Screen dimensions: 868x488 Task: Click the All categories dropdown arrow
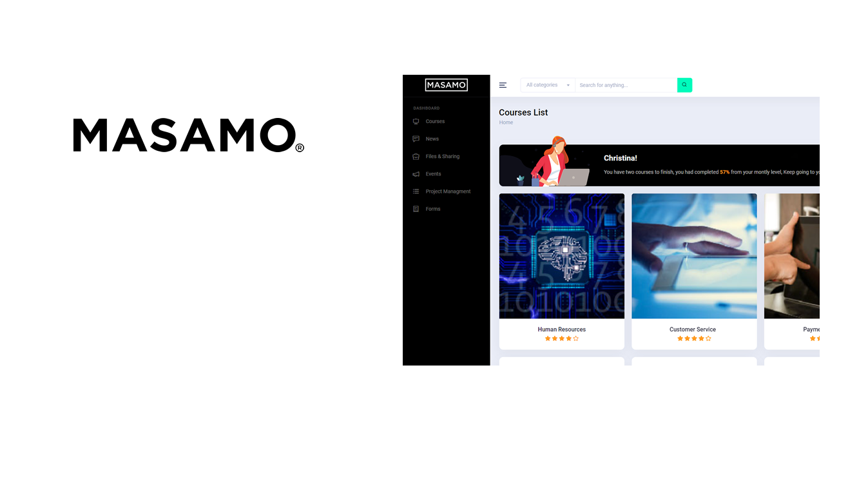(568, 86)
